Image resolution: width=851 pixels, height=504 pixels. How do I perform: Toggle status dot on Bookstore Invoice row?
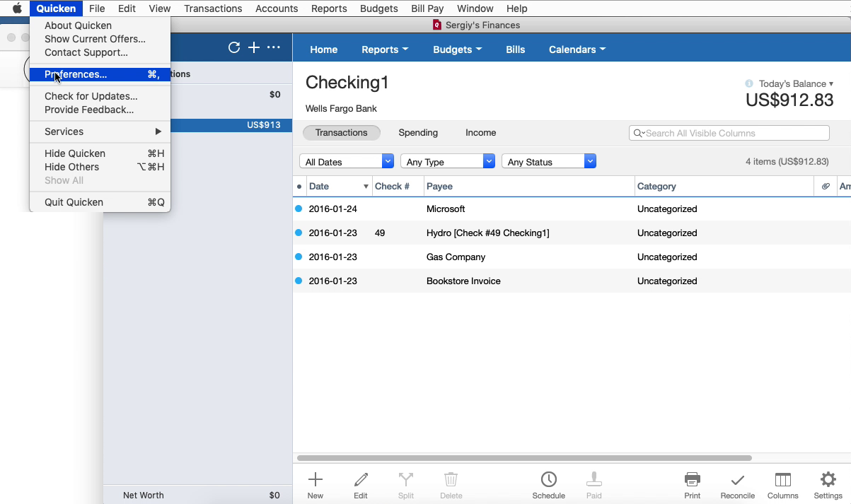pyautogui.click(x=299, y=281)
